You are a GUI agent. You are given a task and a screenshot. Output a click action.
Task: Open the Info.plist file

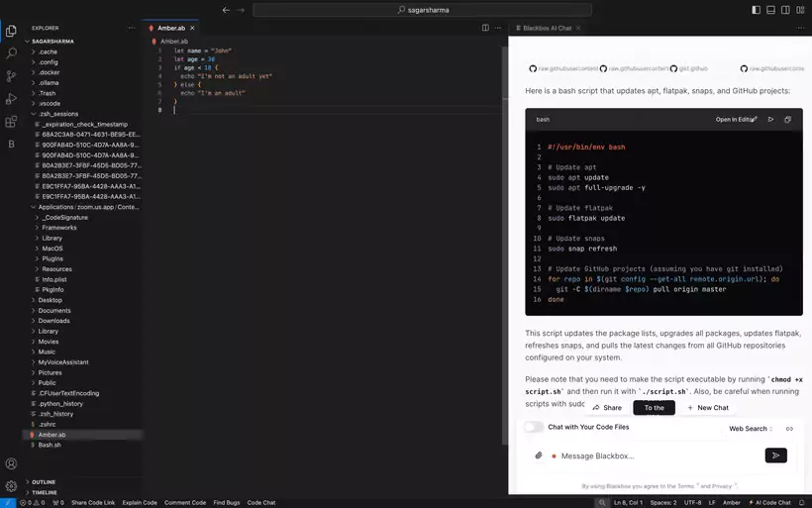pos(81,279)
